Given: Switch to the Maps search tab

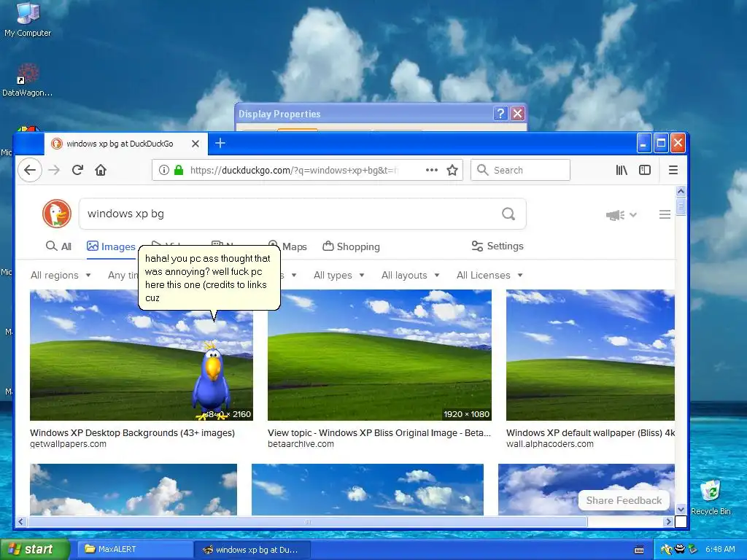Looking at the screenshot, I should pos(287,246).
